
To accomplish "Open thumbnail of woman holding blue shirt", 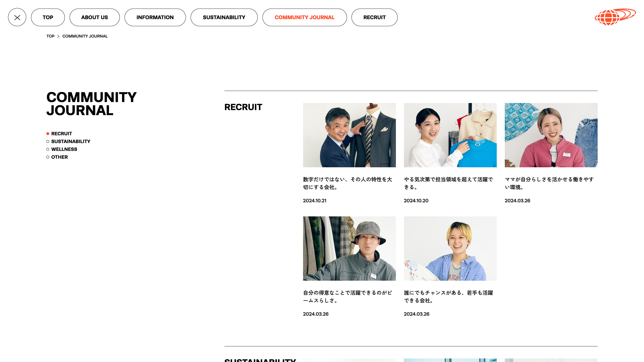I will [x=450, y=135].
